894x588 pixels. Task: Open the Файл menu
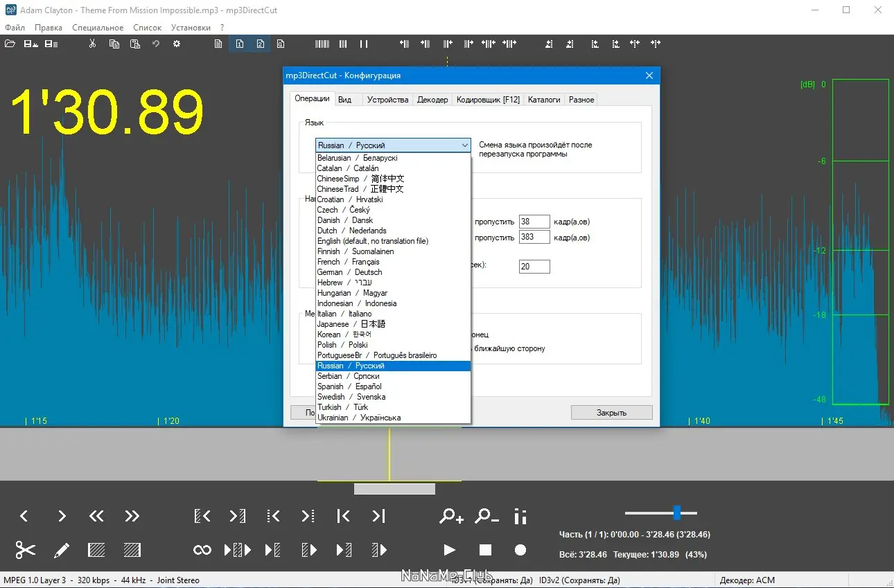point(15,28)
